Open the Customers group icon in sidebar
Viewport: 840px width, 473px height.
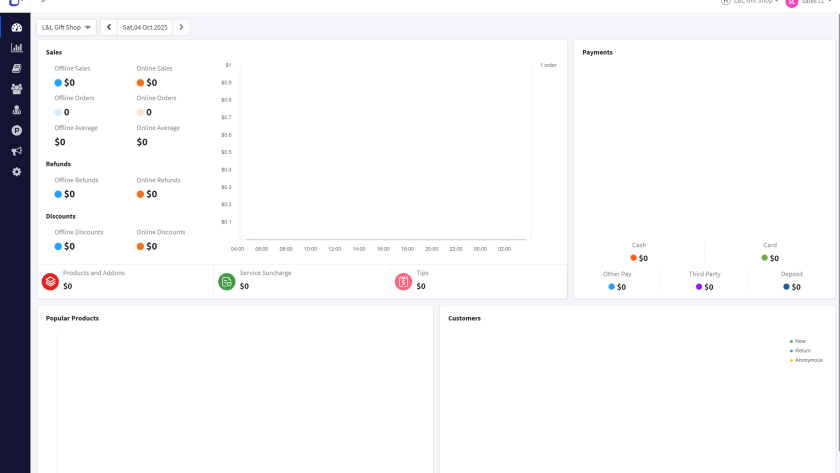[x=16, y=89]
